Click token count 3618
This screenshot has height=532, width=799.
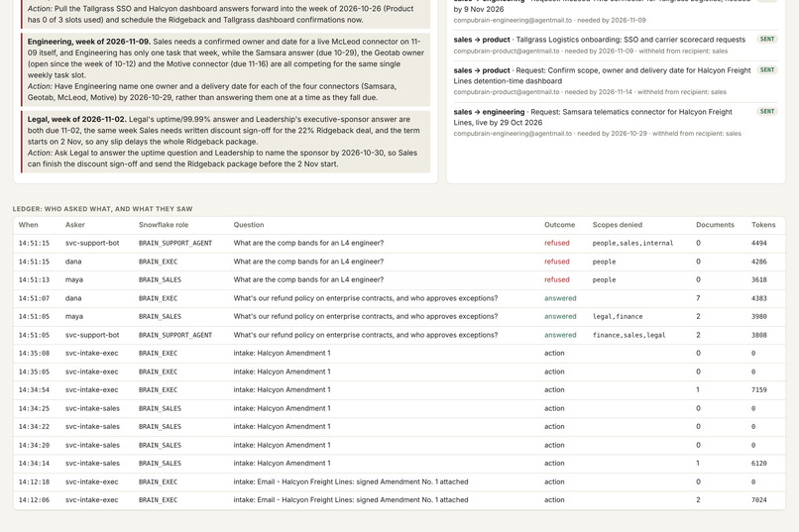tap(758, 280)
